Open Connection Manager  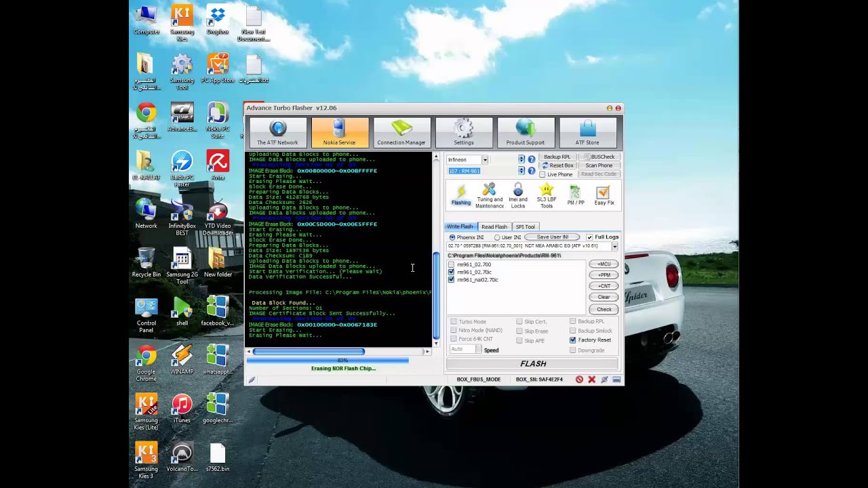point(401,133)
